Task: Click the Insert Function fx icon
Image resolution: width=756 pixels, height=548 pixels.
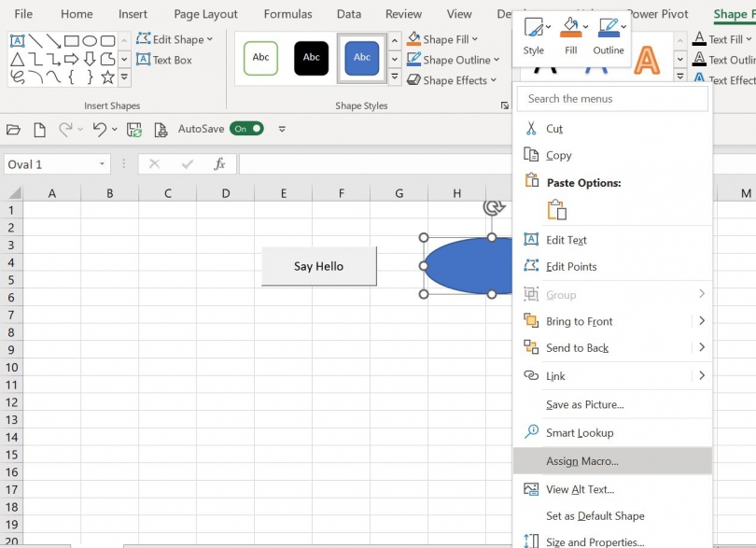Action: click(x=219, y=164)
